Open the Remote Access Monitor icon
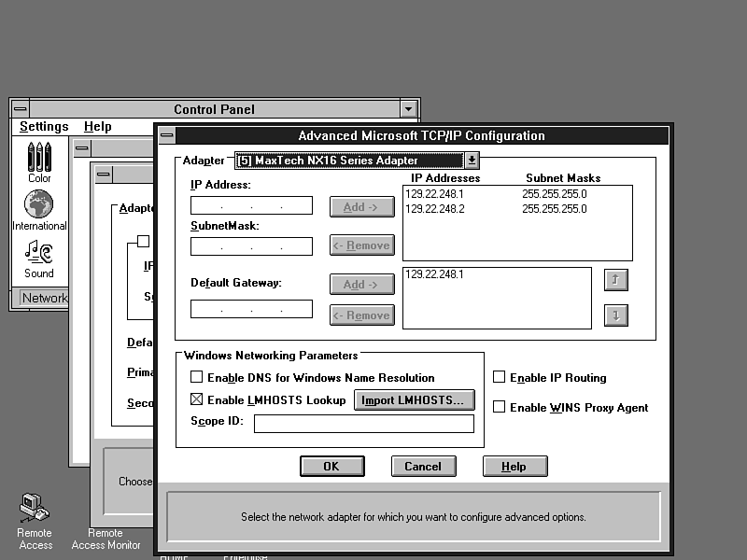747x560 pixels. 106,539
